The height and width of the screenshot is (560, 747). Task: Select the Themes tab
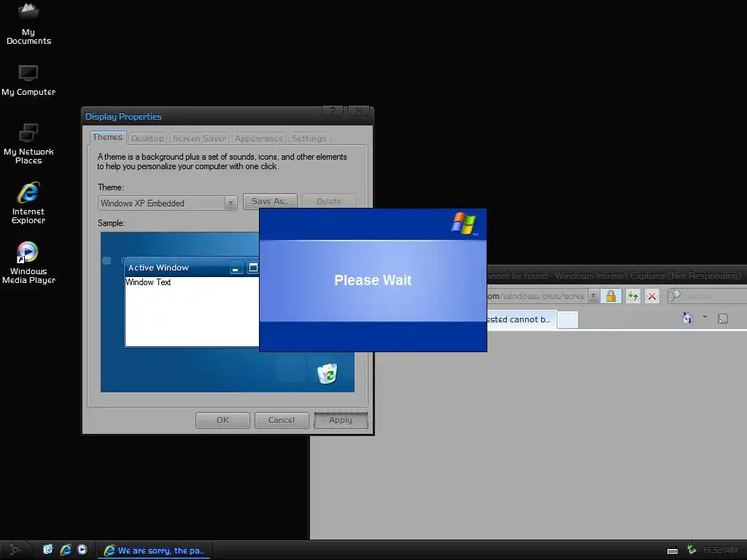(108, 137)
